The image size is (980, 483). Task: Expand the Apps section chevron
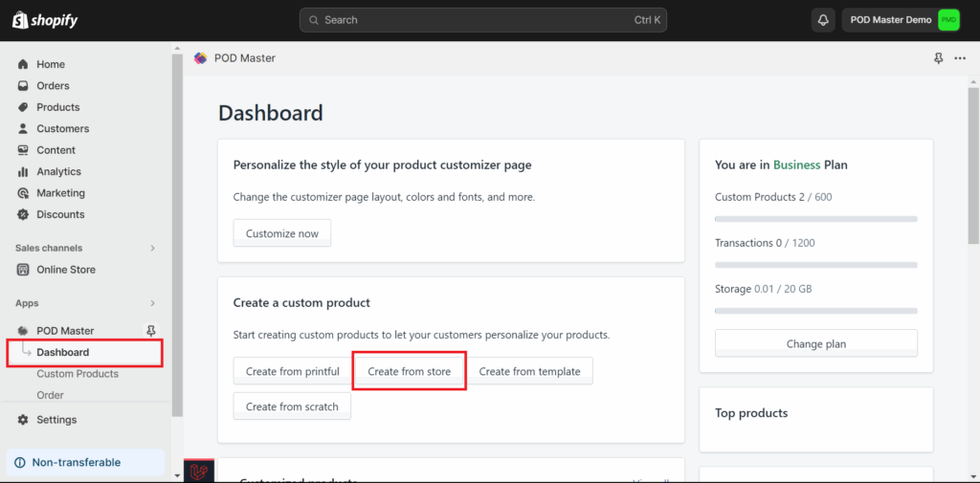pyautogui.click(x=152, y=303)
